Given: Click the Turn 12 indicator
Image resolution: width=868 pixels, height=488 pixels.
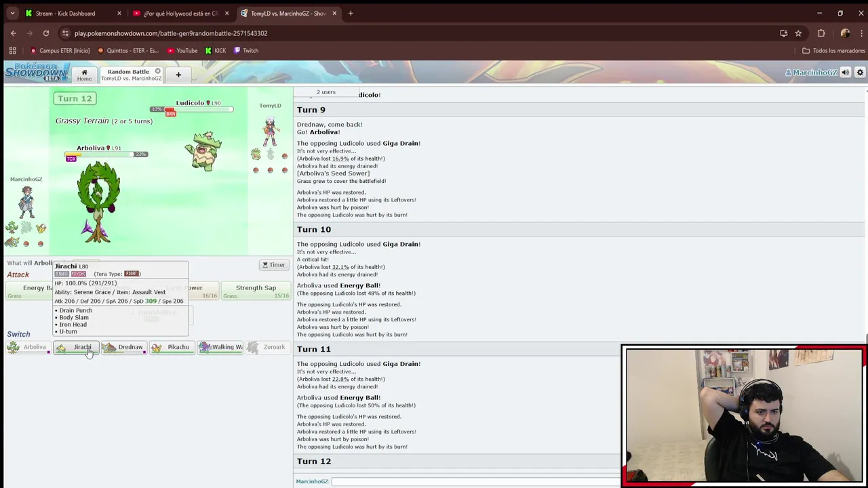Looking at the screenshot, I should click(x=75, y=98).
